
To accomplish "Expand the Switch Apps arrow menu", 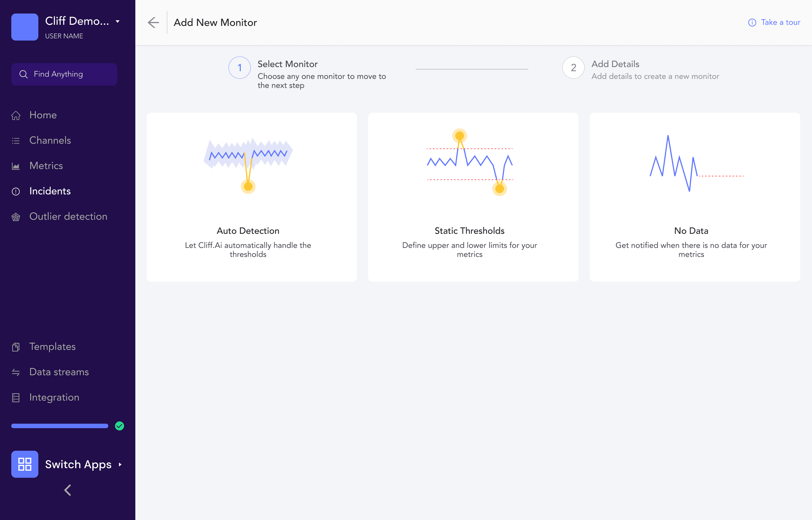I will click(120, 464).
